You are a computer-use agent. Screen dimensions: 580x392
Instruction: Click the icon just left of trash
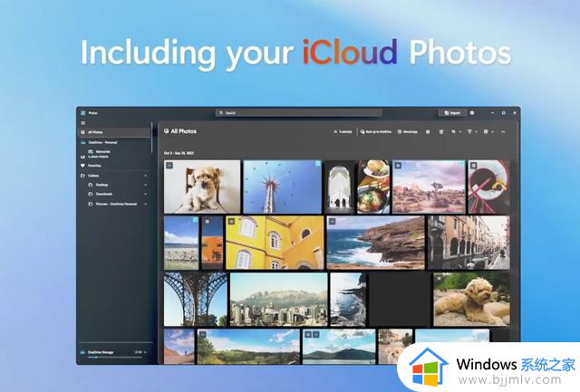coord(428,131)
